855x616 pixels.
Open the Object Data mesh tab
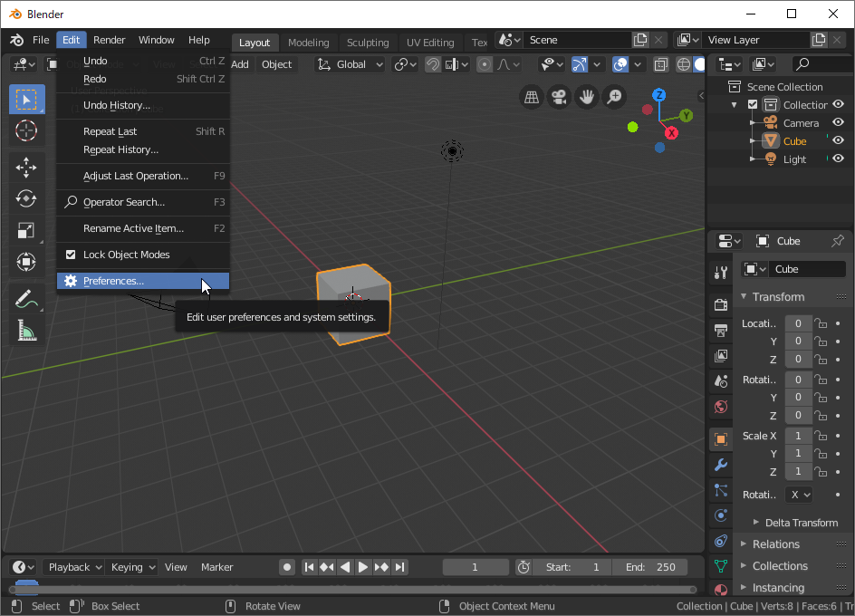pyautogui.click(x=721, y=566)
